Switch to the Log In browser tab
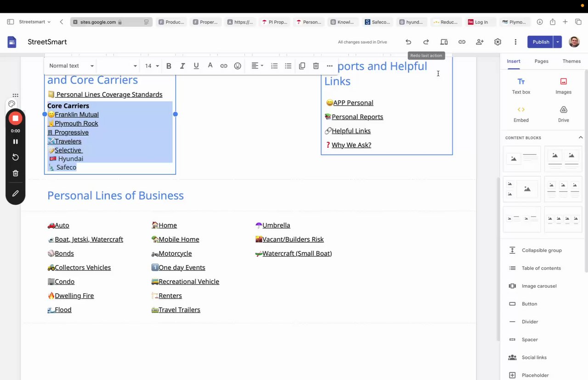This screenshot has height=380, width=588. point(481,22)
